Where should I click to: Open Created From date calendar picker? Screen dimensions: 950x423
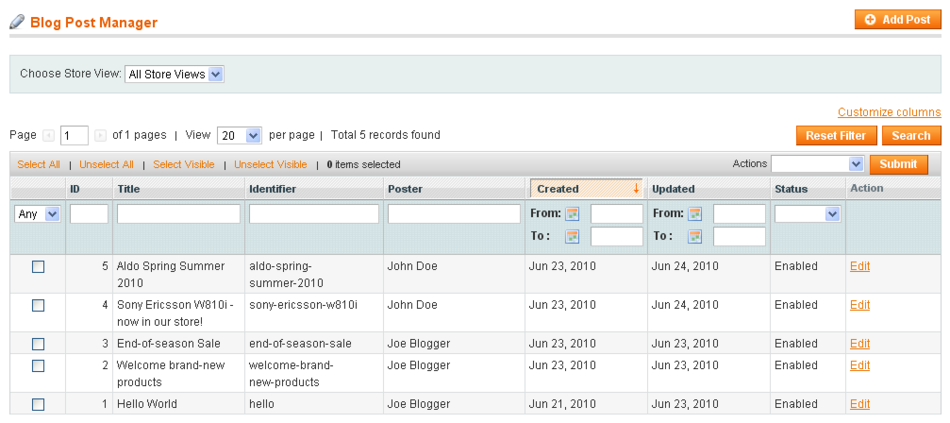point(573,214)
